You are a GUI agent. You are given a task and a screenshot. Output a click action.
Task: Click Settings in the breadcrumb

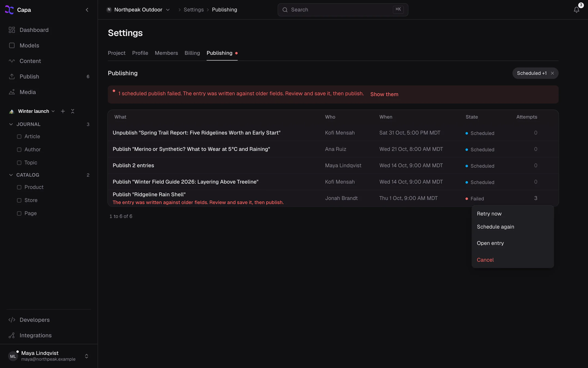tap(194, 10)
